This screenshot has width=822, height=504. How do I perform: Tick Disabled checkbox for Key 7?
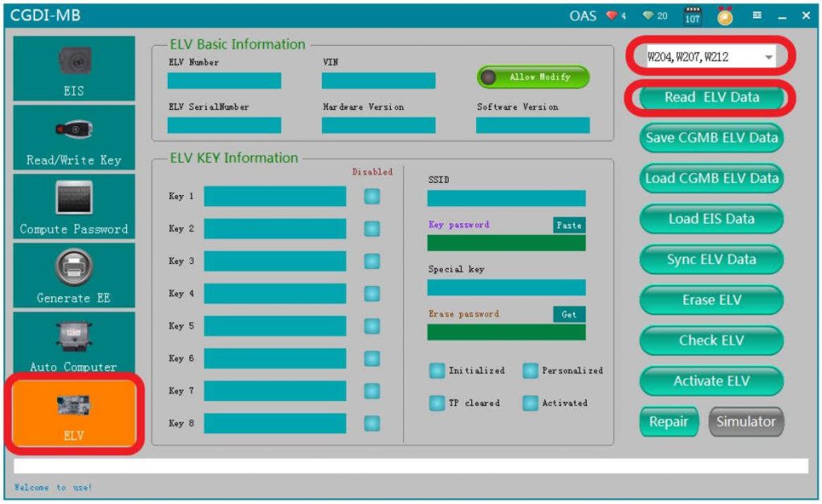pyautogui.click(x=372, y=392)
